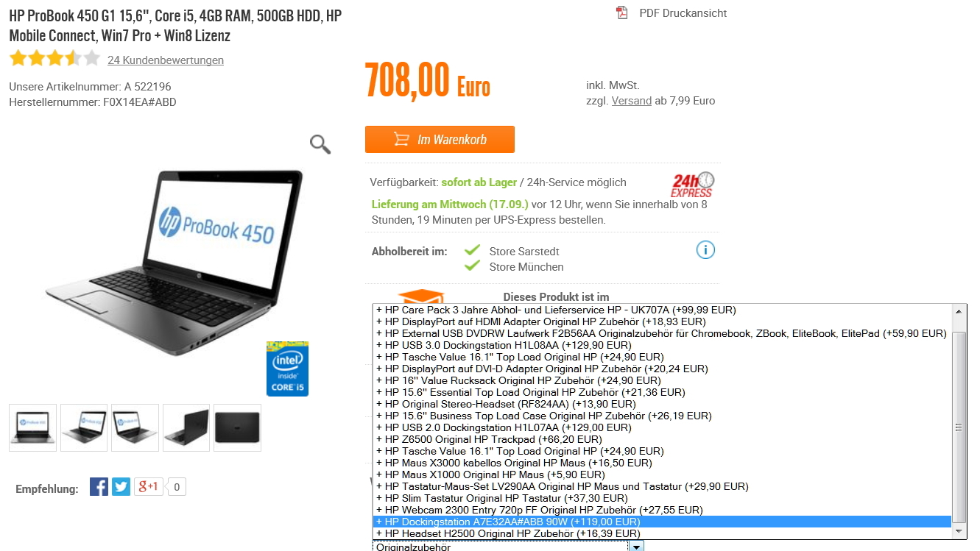Open the Versand shipping link

click(632, 101)
